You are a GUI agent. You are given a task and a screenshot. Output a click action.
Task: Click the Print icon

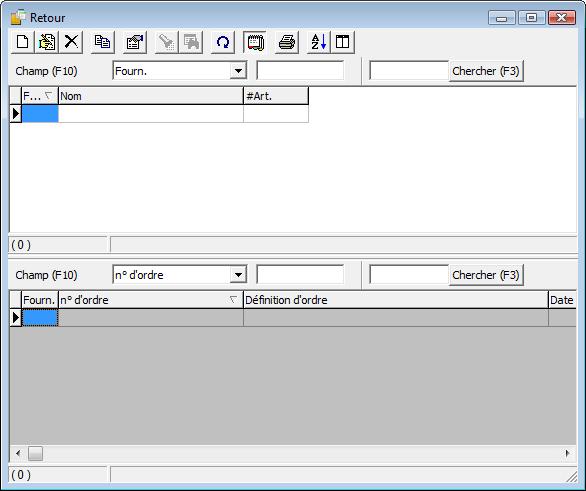287,41
